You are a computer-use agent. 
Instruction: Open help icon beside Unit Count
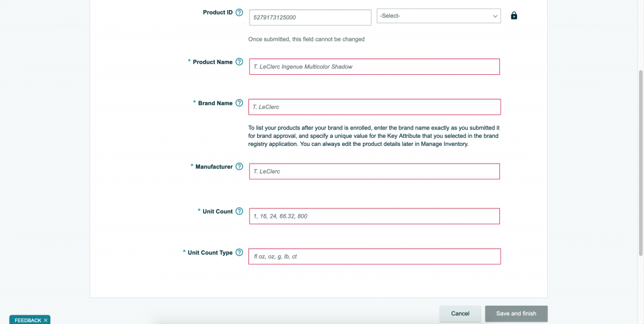(x=239, y=211)
